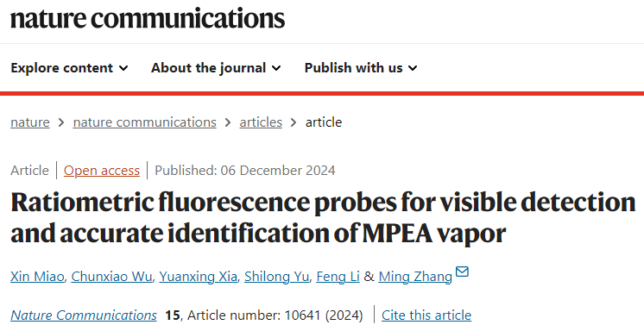Click the Explore content chevron arrow
The image size is (644, 331).
123,68
